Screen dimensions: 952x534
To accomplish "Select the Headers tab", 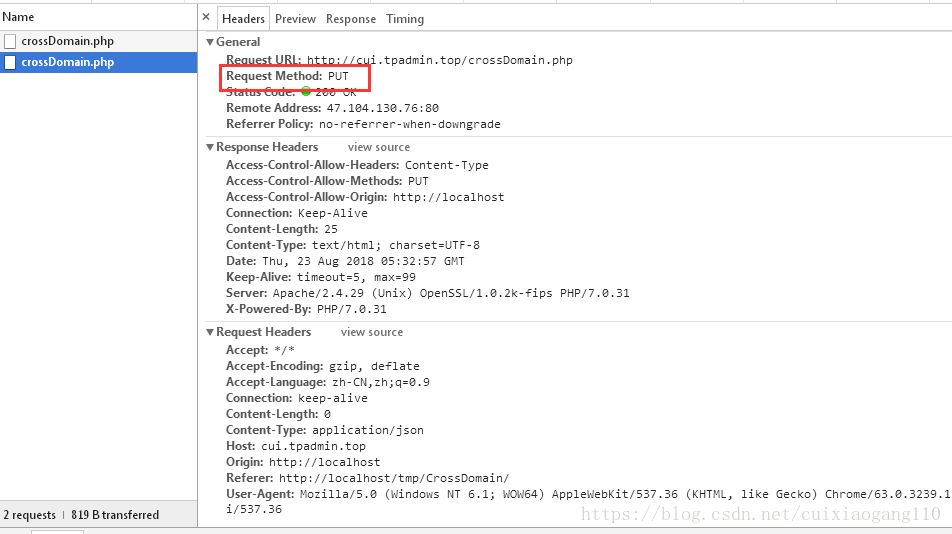I will click(x=244, y=19).
